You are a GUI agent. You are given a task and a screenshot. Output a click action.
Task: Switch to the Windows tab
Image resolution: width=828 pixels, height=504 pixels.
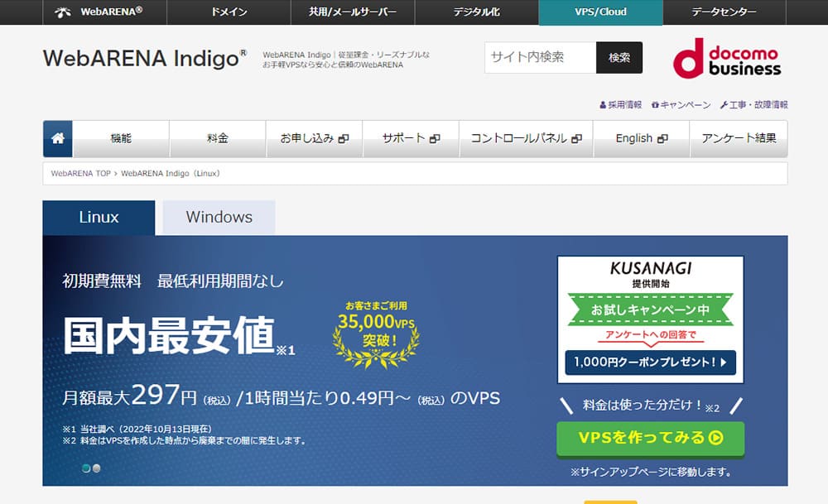[x=219, y=218]
